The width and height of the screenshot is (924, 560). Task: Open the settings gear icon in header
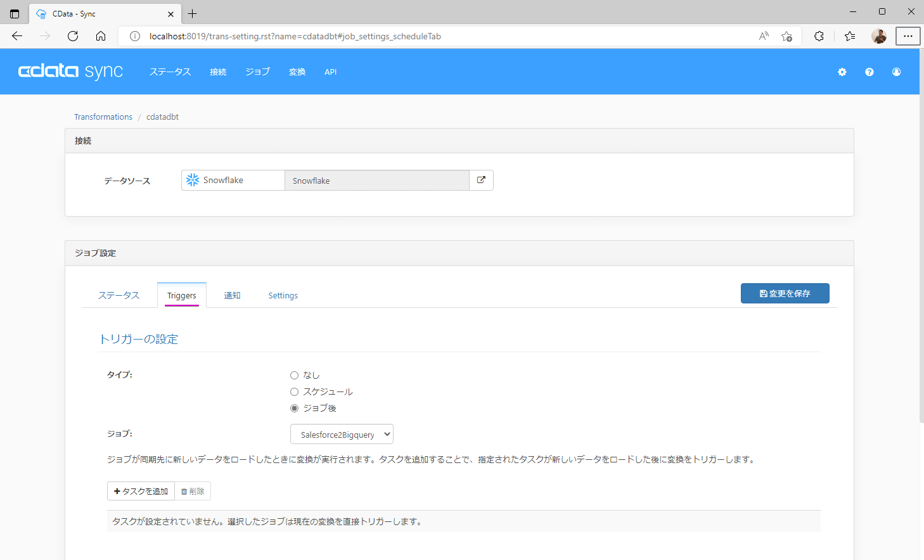click(842, 72)
